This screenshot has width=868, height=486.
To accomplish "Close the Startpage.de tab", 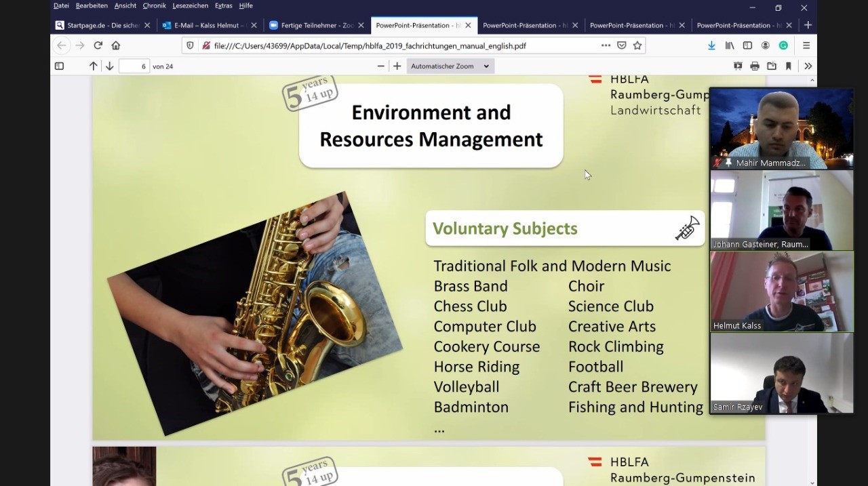I will click(x=147, y=25).
